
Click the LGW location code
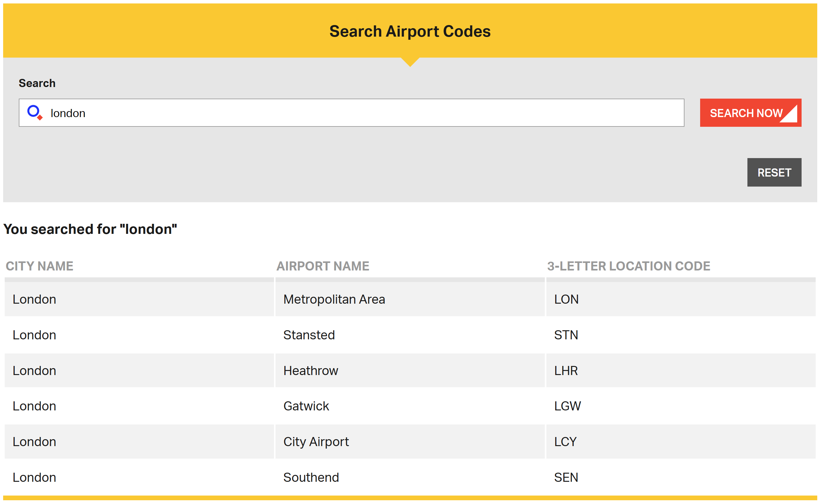click(567, 406)
